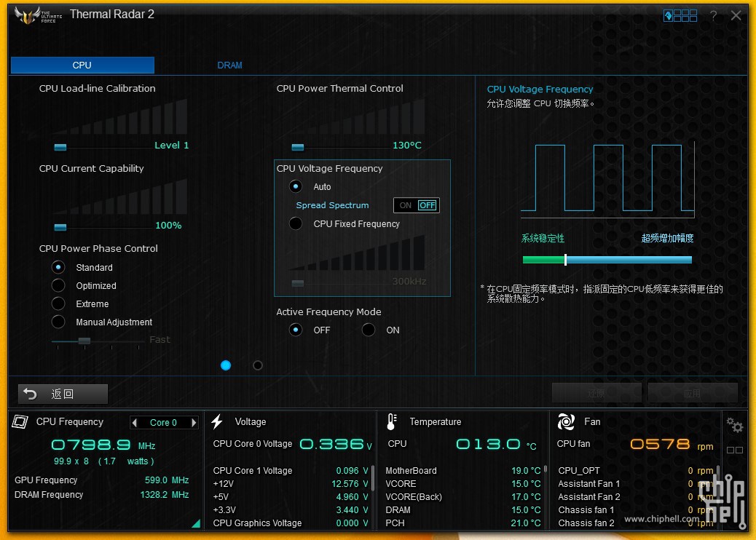The height and width of the screenshot is (540, 756).
Task: Click the 返回 back button
Action: (x=63, y=394)
